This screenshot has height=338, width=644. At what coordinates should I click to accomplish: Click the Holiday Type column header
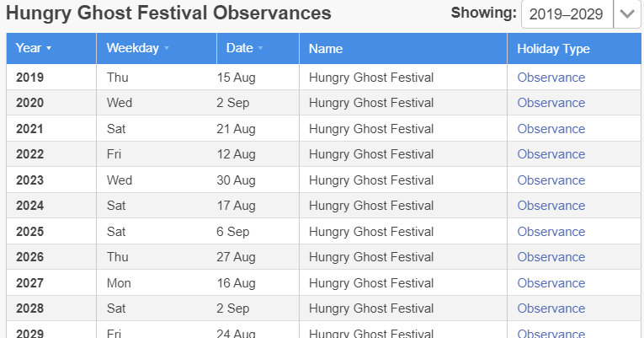point(553,49)
